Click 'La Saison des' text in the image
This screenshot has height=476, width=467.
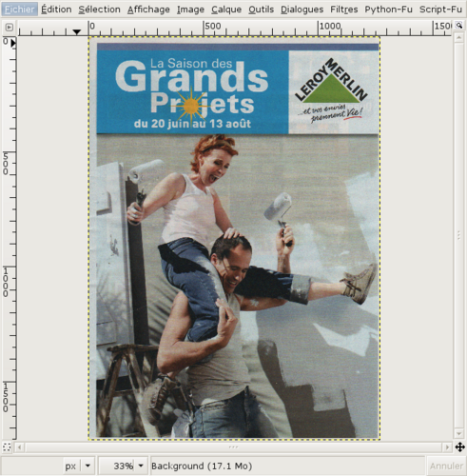(x=191, y=63)
